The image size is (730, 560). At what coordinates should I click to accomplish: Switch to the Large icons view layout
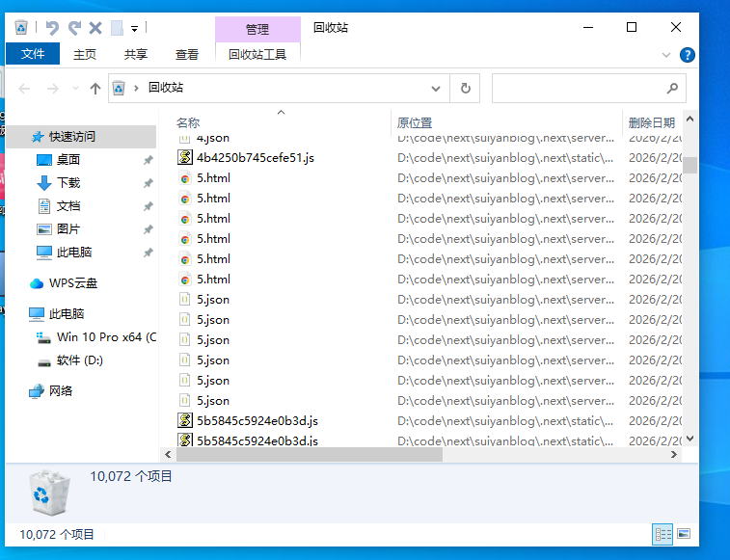684,533
